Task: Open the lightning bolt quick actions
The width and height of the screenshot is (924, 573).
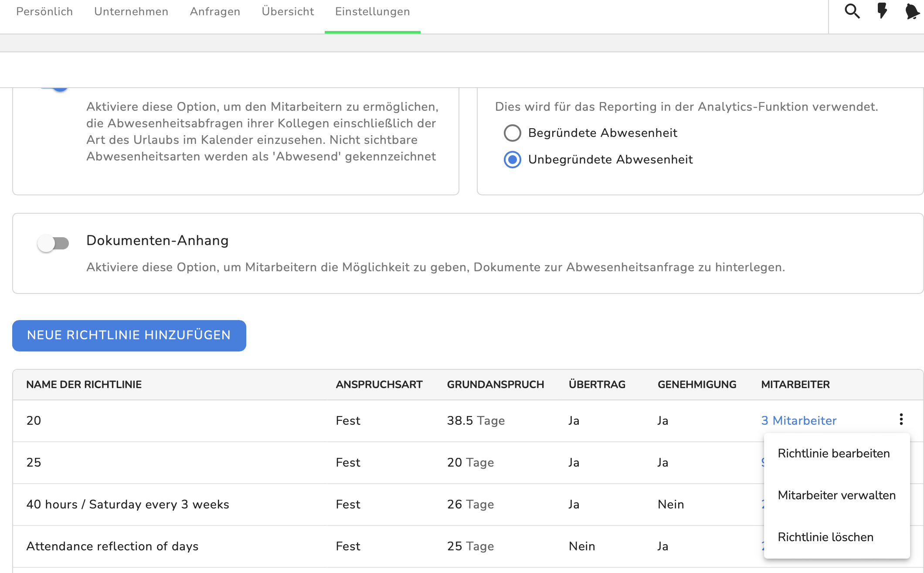Action: (882, 11)
